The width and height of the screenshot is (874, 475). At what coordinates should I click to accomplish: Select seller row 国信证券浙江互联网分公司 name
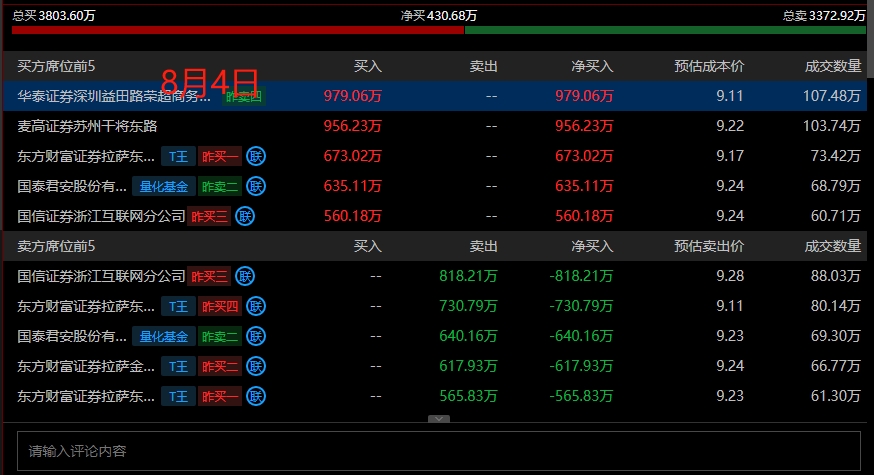coord(101,276)
